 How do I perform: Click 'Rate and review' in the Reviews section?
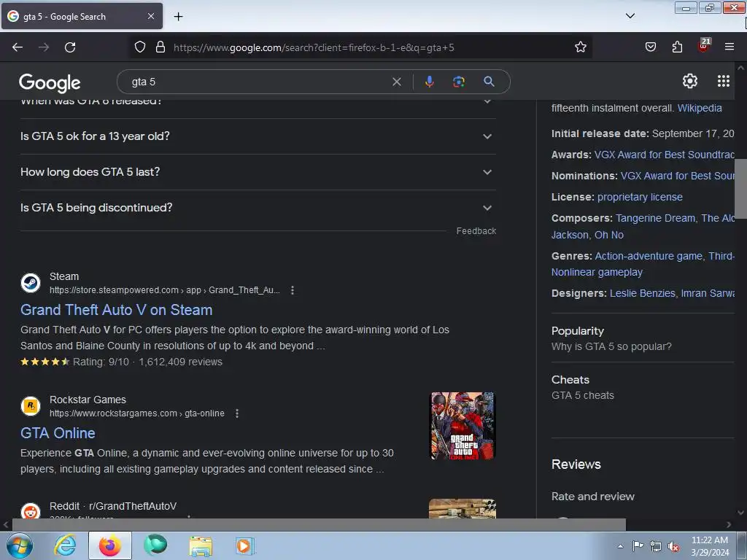(592, 497)
